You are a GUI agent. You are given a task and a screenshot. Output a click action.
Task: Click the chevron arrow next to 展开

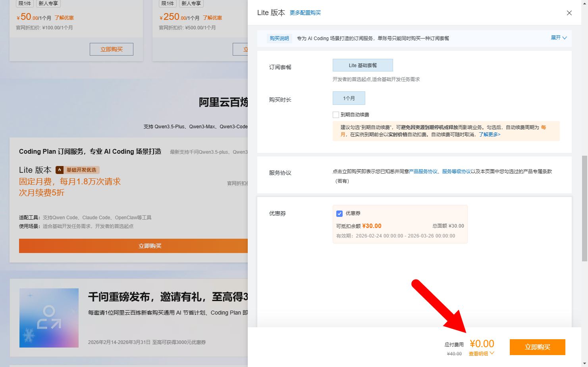pyautogui.click(x=565, y=38)
